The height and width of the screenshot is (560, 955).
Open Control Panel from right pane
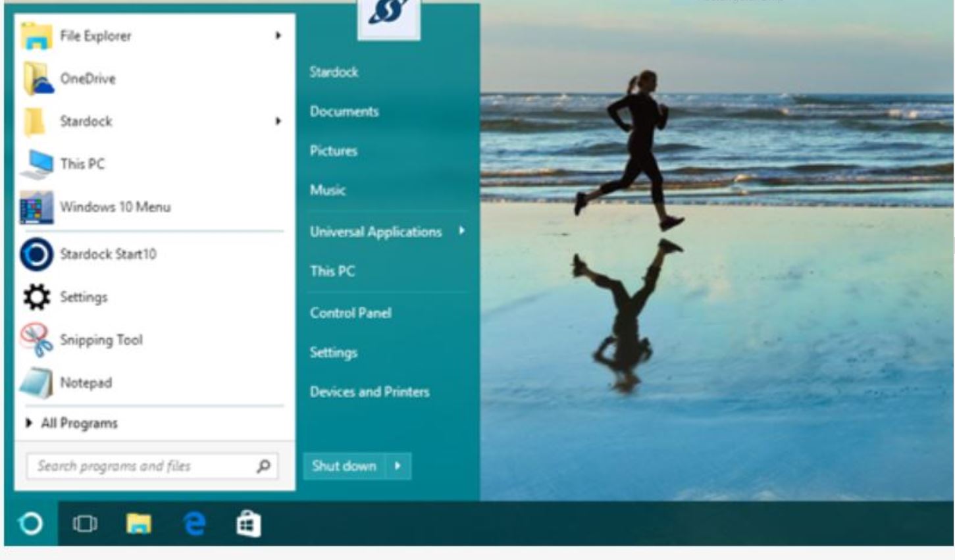(350, 313)
